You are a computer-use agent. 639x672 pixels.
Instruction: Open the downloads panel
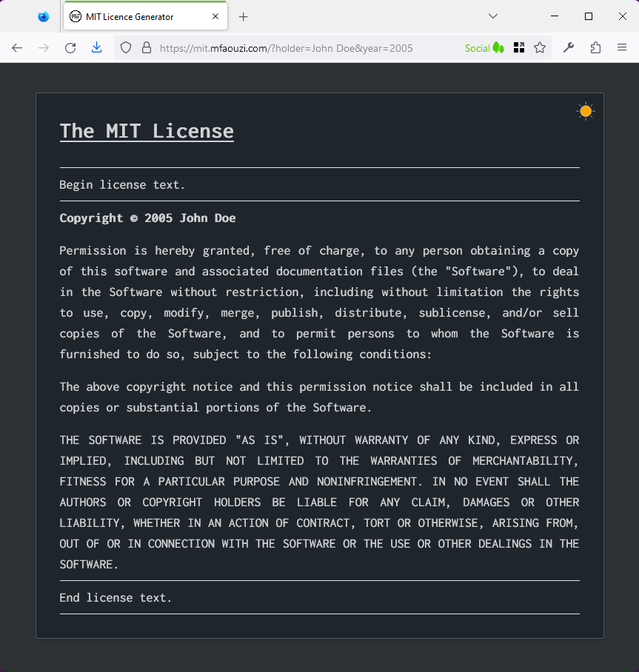pos(97,47)
